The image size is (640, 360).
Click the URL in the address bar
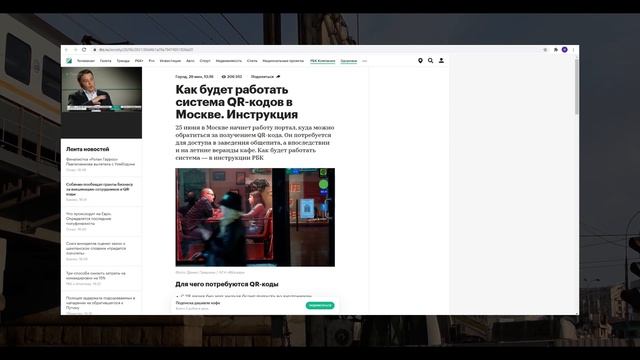tap(146, 50)
